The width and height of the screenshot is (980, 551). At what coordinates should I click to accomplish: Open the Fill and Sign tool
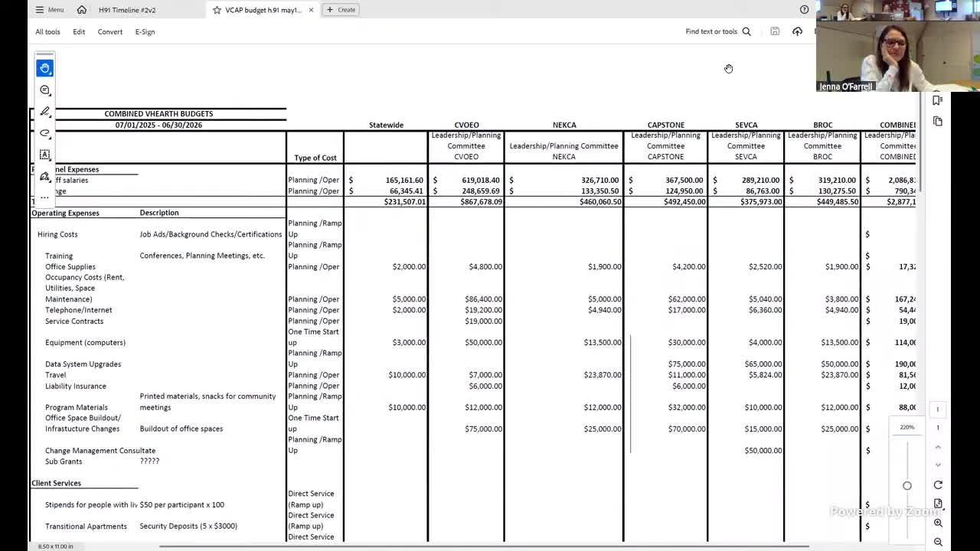pos(45,177)
